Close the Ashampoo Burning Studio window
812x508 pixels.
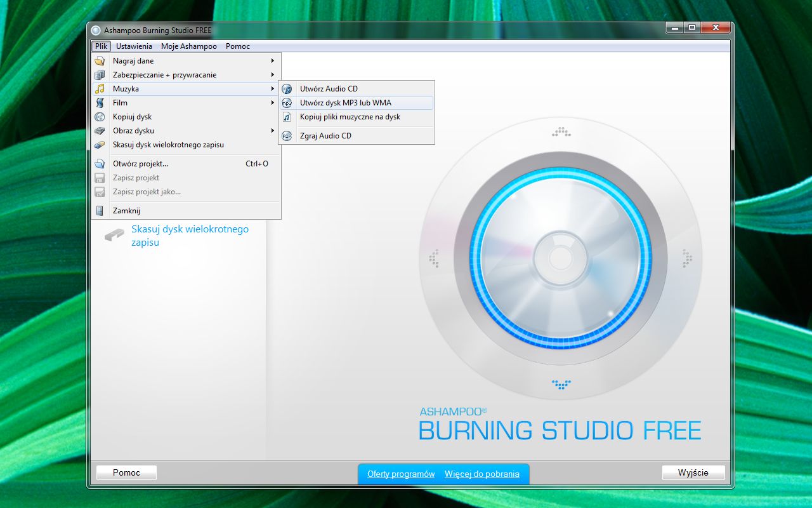[715, 27]
